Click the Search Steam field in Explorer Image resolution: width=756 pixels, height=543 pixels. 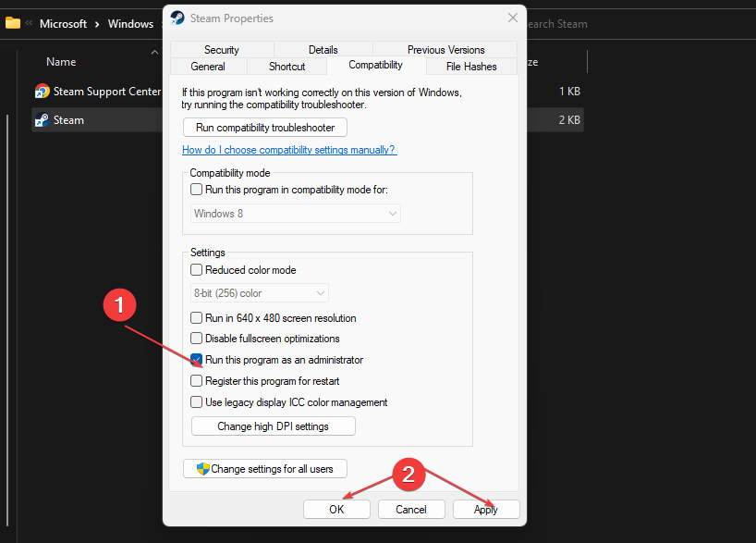557,24
